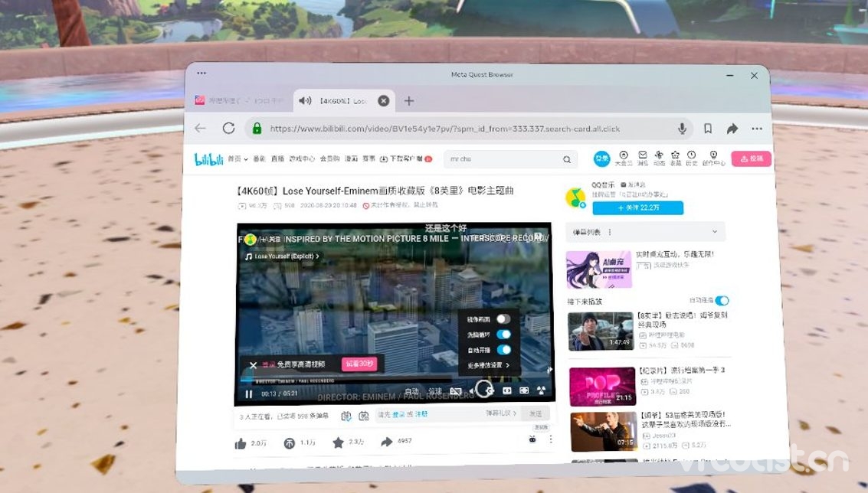Click the pink 试看30秒 button
This screenshot has height=493, width=868.
[x=359, y=364]
